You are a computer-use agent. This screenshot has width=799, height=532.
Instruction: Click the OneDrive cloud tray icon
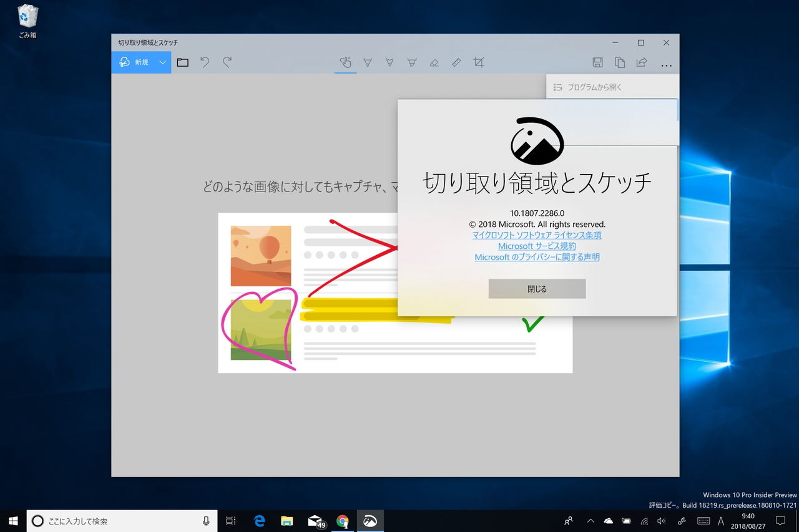pyautogui.click(x=609, y=521)
